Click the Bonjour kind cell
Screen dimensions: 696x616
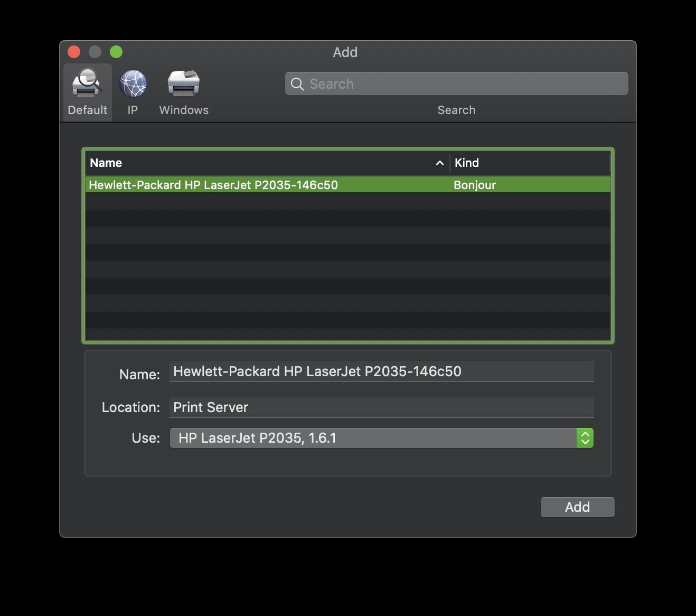(x=475, y=185)
